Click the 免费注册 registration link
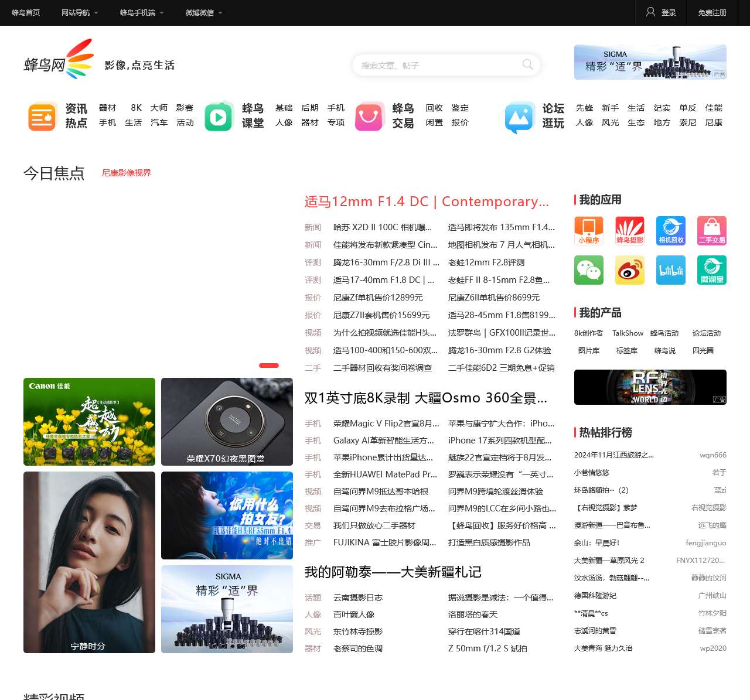 [x=711, y=12]
